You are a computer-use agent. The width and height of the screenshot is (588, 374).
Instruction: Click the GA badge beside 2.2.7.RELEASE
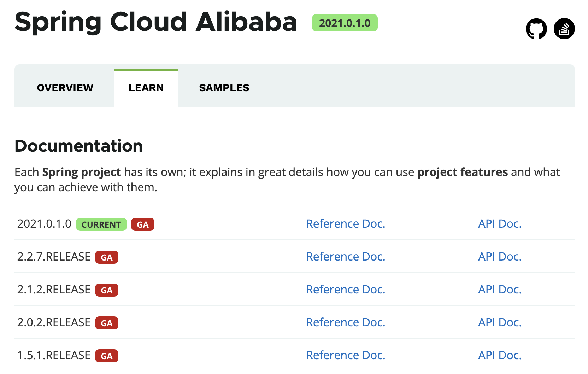pos(106,257)
